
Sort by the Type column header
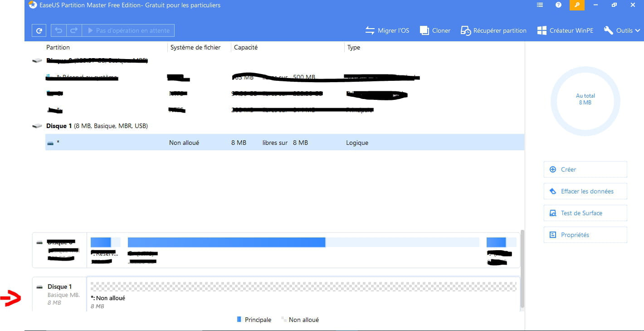[354, 47]
